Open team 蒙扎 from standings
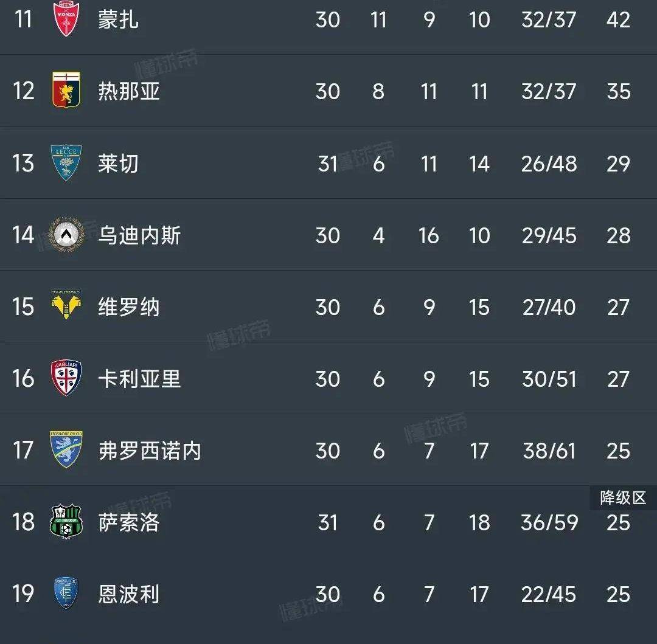The width and height of the screenshot is (657, 644). click(118, 19)
